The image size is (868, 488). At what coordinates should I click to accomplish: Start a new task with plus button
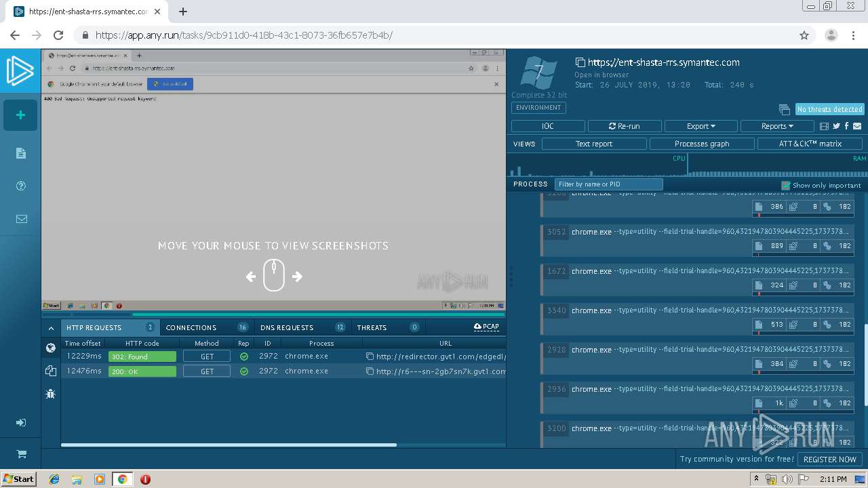tap(20, 115)
